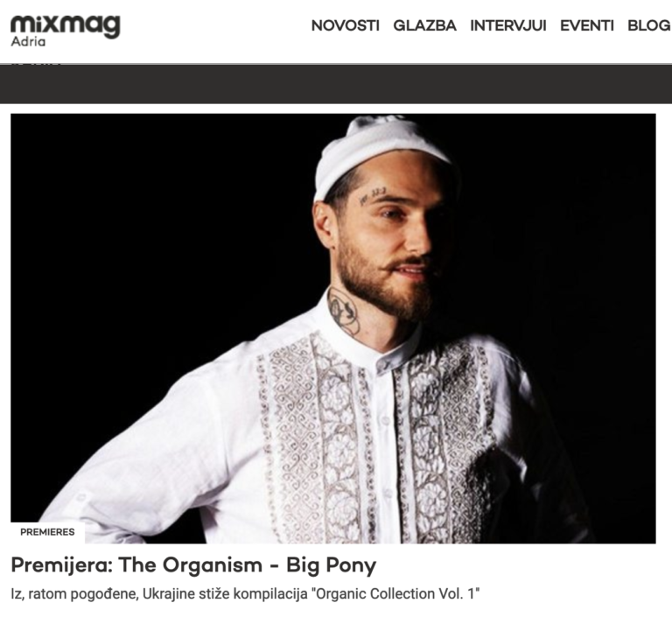Viewport: 672px width, 638px height.
Task: Go to the INTERVJUI section
Action: click(x=507, y=25)
